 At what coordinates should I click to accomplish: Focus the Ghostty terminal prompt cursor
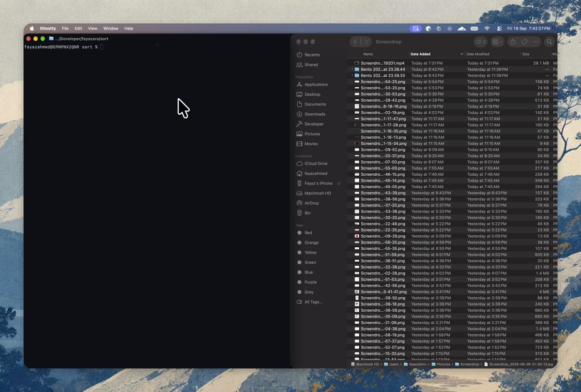pyautogui.click(x=102, y=46)
